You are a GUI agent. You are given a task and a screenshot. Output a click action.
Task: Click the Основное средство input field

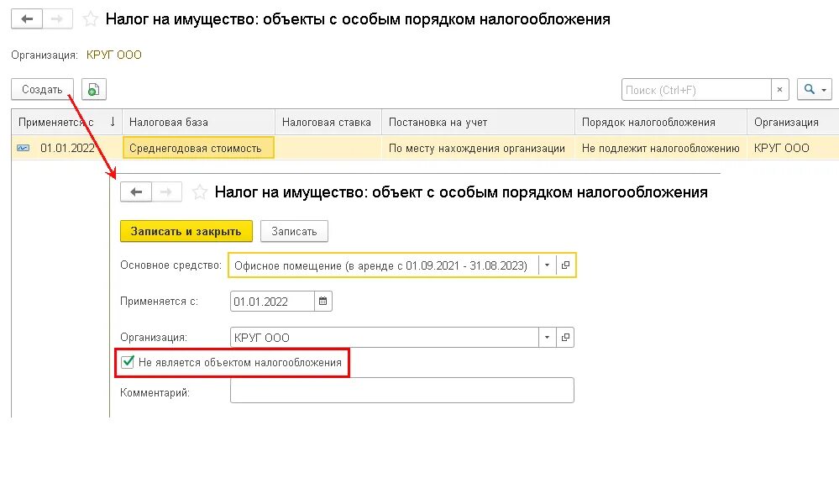(x=383, y=265)
